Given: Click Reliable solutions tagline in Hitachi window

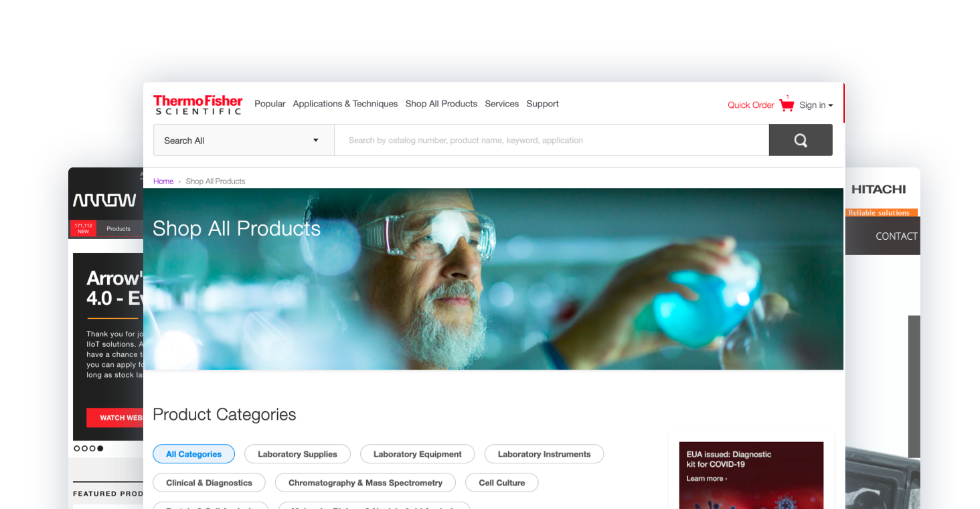Looking at the screenshot, I should point(880,213).
